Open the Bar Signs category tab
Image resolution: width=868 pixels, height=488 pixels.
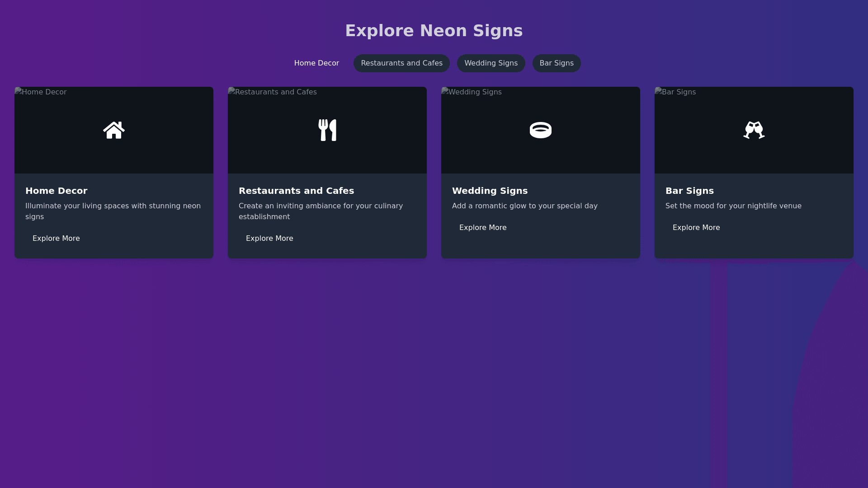(557, 63)
